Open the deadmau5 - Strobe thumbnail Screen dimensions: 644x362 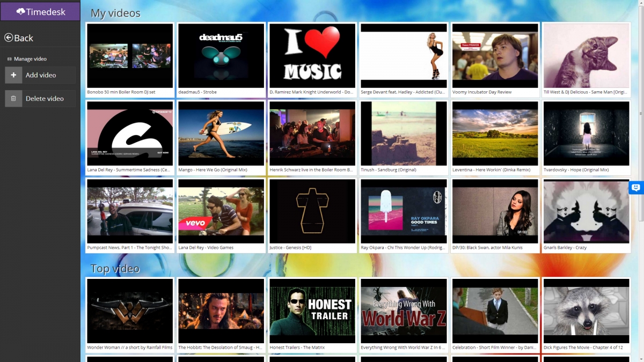click(x=221, y=56)
